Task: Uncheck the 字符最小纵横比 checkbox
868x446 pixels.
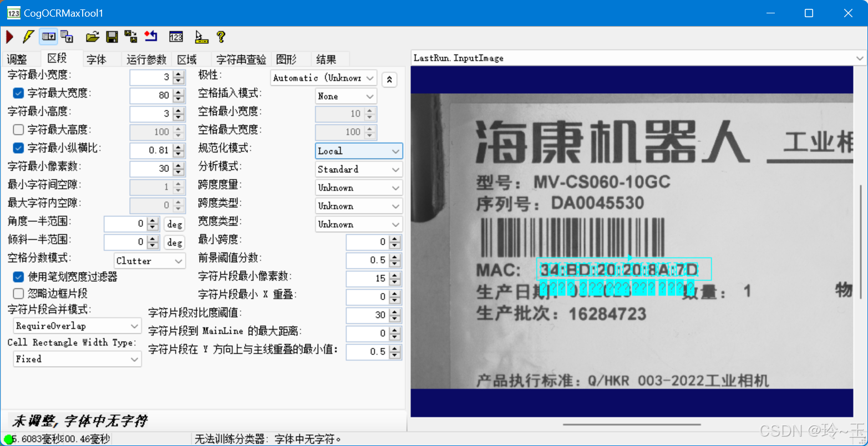Action: [18, 148]
